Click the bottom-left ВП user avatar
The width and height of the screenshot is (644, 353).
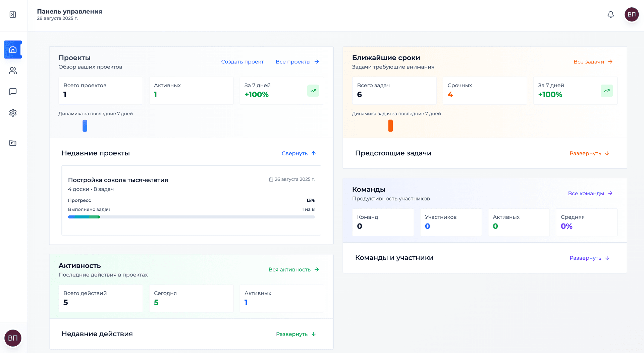13,338
